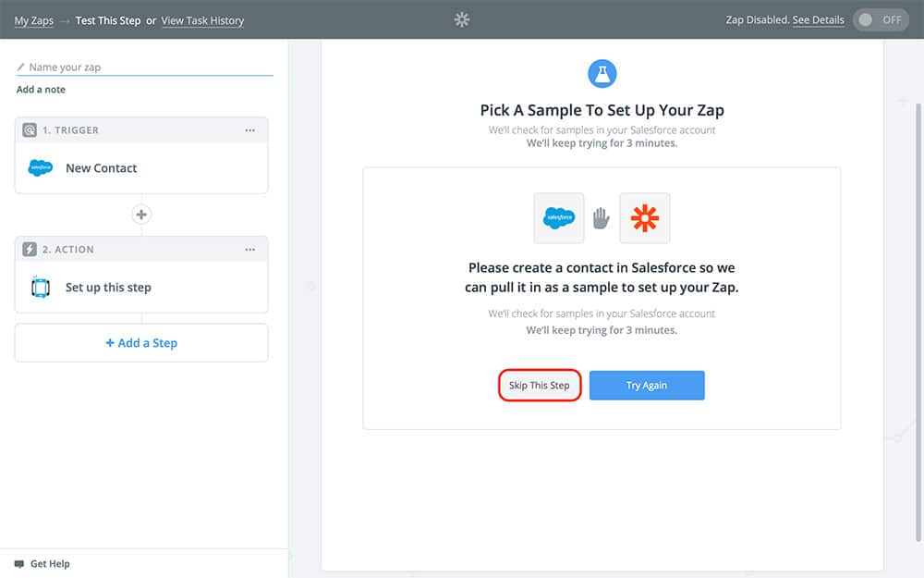Go to My Zaps breadcrumb
This screenshot has height=578, width=924.
point(34,20)
